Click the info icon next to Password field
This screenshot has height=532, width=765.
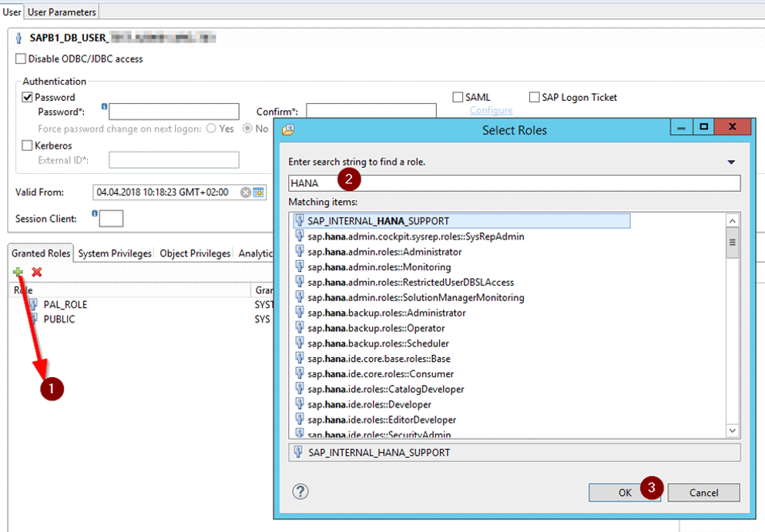pyautogui.click(x=104, y=106)
